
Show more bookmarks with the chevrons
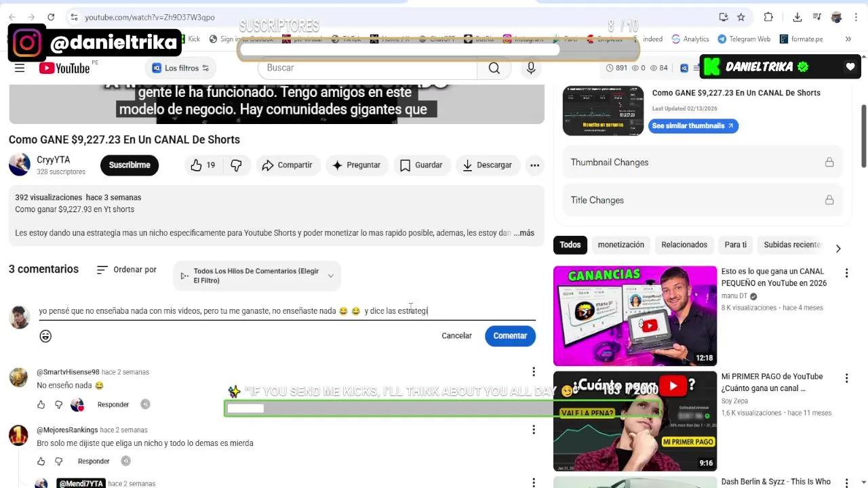(848, 39)
